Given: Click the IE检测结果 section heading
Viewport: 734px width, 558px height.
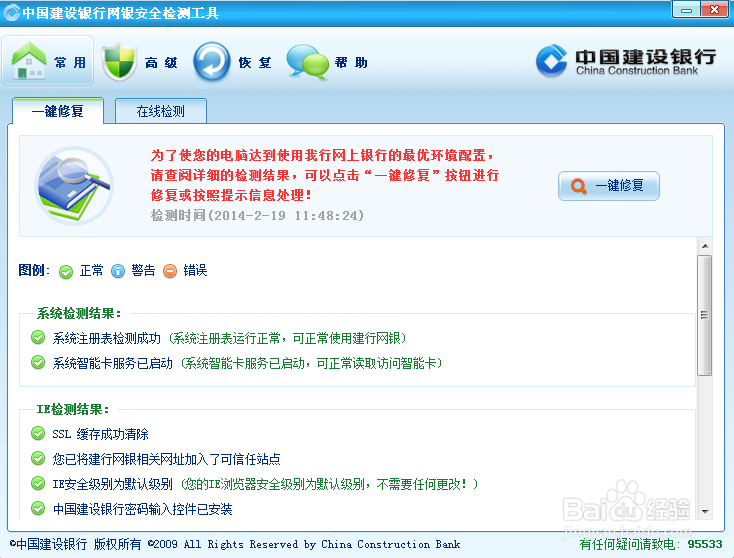Looking at the screenshot, I should (73, 409).
